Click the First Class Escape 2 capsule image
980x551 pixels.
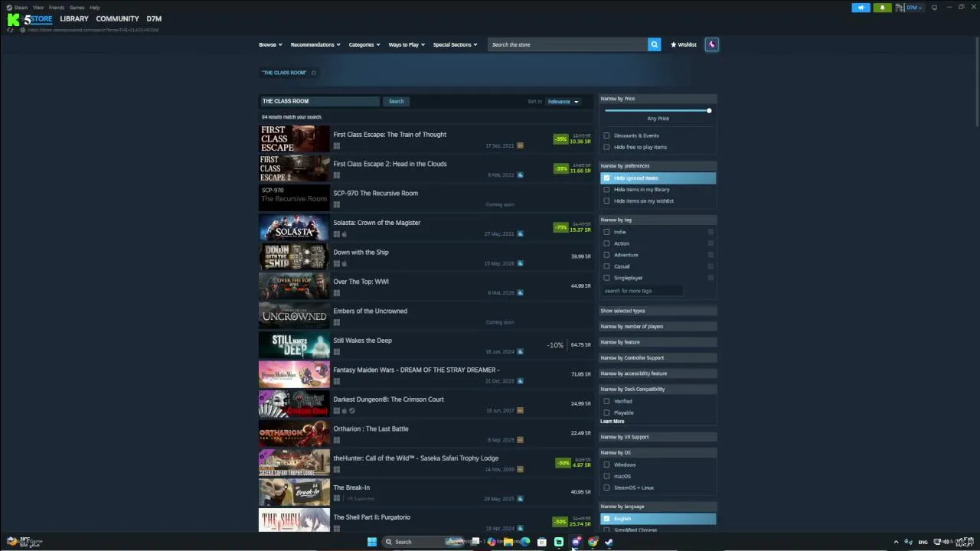pyautogui.click(x=294, y=168)
